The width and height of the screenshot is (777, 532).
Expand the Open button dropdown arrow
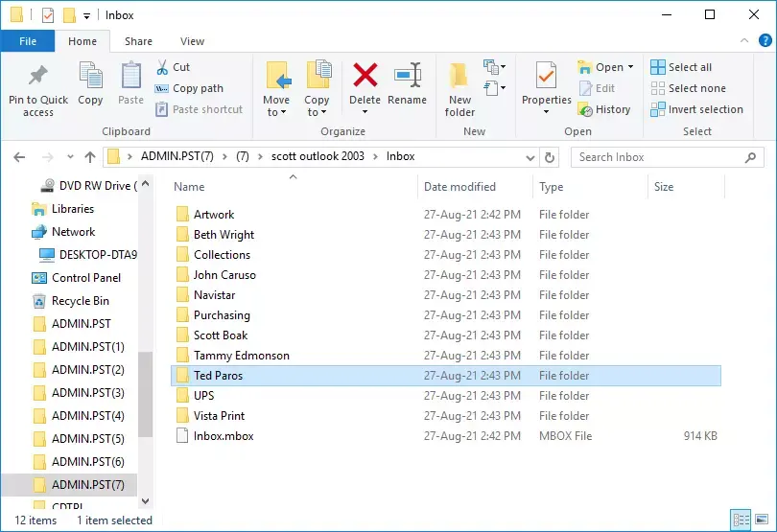tap(630, 67)
